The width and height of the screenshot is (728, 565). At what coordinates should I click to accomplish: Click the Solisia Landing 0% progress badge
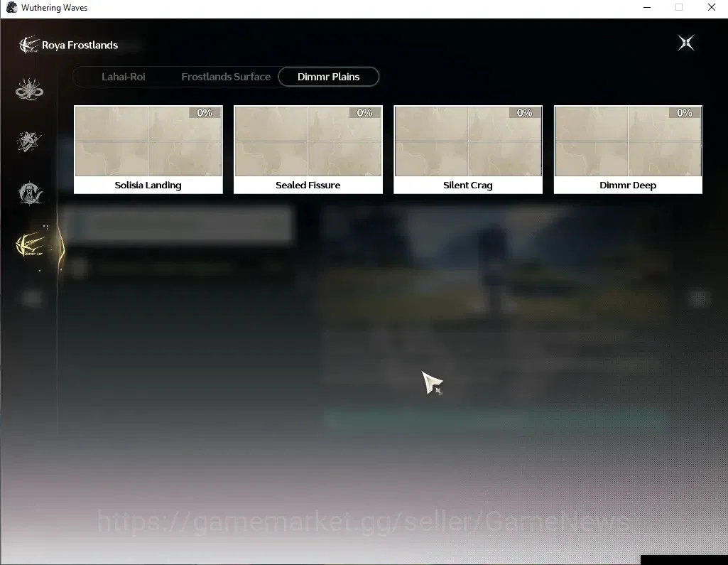205,112
